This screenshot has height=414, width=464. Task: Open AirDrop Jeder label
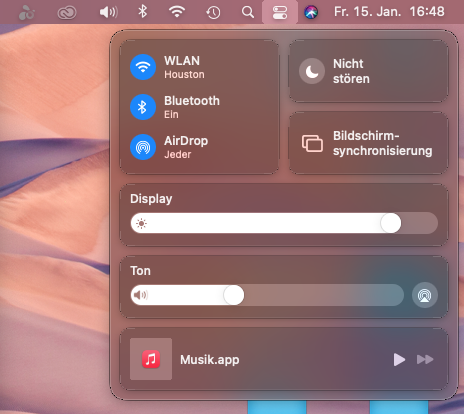[186, 147]
